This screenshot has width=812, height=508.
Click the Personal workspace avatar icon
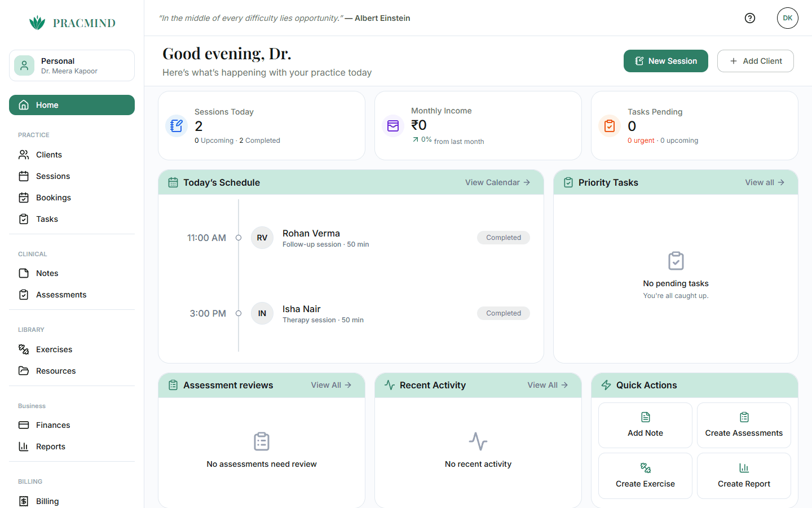(24, 65)
